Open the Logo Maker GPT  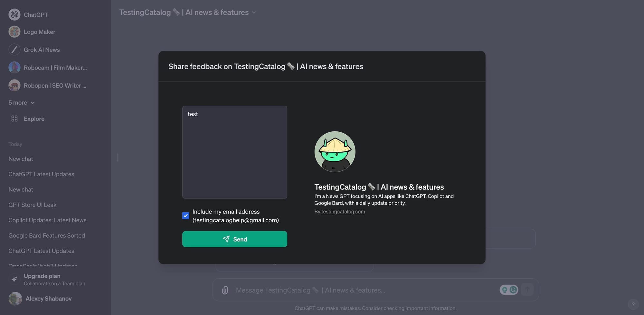pyautogui.click(x=40, y=32)
